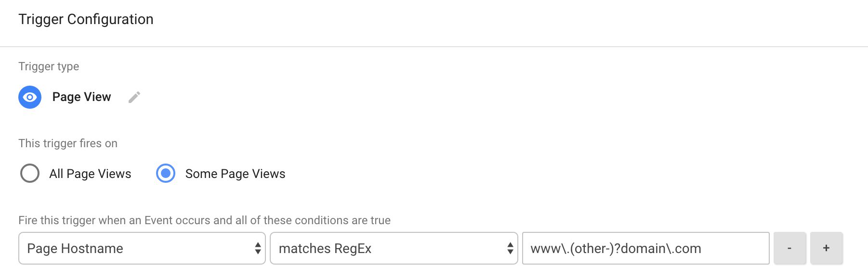Click the blue Page View eye icon

tap(30, 97)
